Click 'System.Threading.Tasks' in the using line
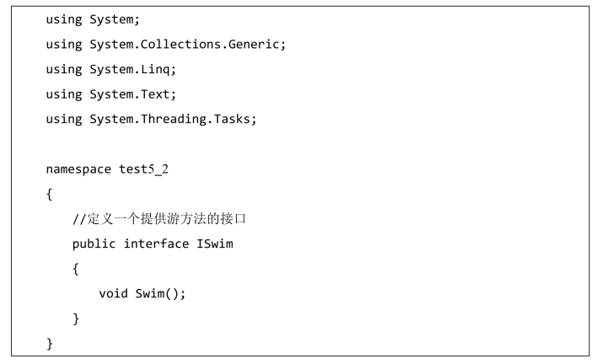This screenshot has height=364, width=612. coord(169,119)
